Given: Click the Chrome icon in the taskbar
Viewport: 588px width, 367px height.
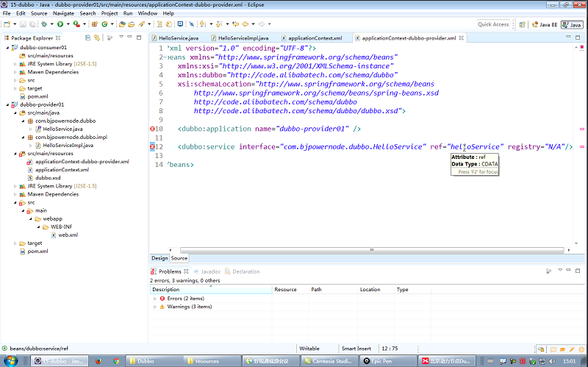Looking at the screenshot, I should (x=116, y=361).
